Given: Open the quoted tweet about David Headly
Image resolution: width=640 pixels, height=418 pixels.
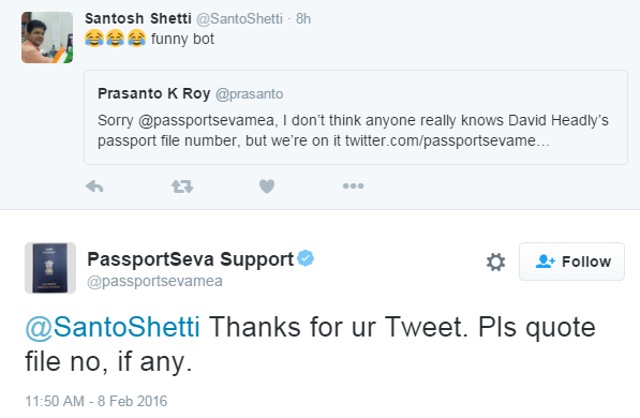Looking at the screenshot, I should pos(356,117).
